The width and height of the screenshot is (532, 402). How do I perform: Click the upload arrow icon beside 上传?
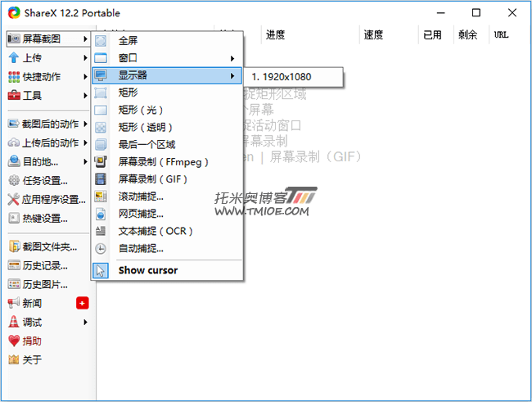point(14,57)
